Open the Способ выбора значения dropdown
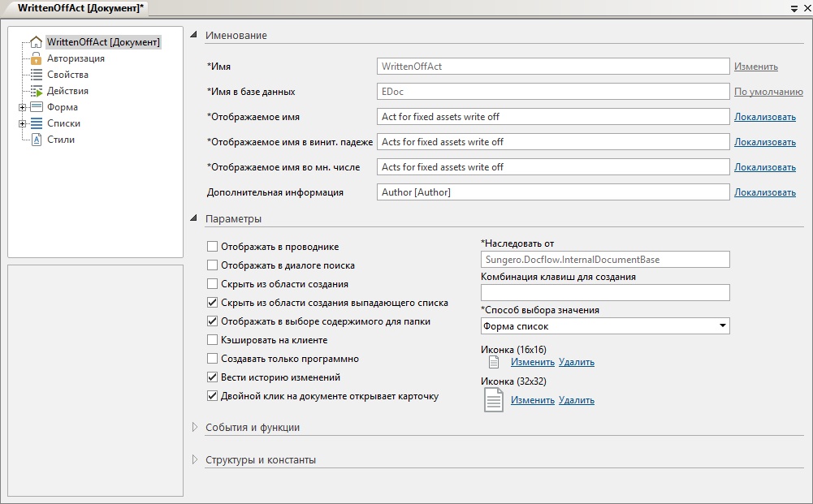This screenshot has width=813, height=504. pos(722,326)
